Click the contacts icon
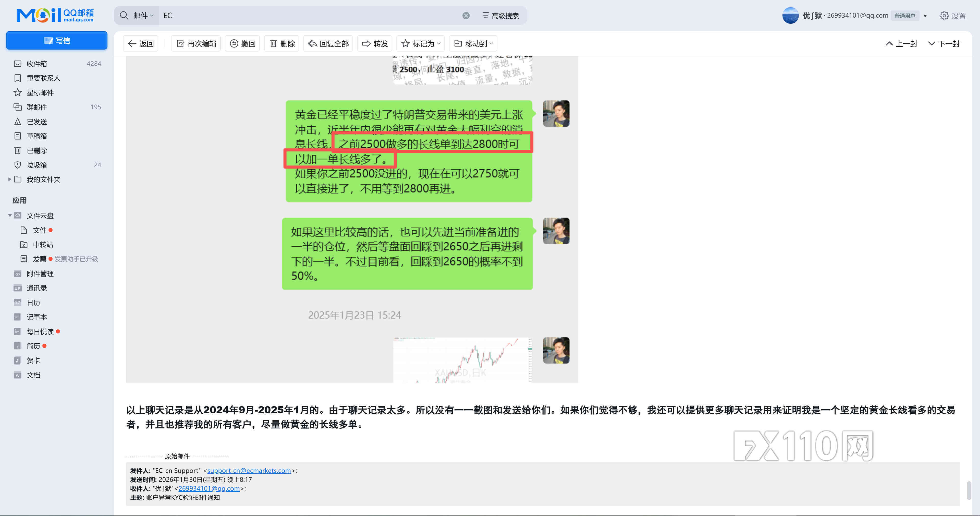The height and width of the screenshot is (516, 980). 18,288
